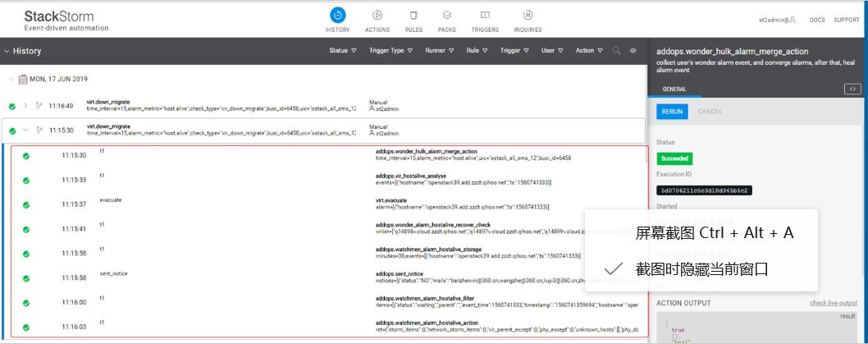Viewport: 868px width, 344px height.
Task: Click the calendar icon beside MON, 17 JUN 2019
Action: [23, 79]
